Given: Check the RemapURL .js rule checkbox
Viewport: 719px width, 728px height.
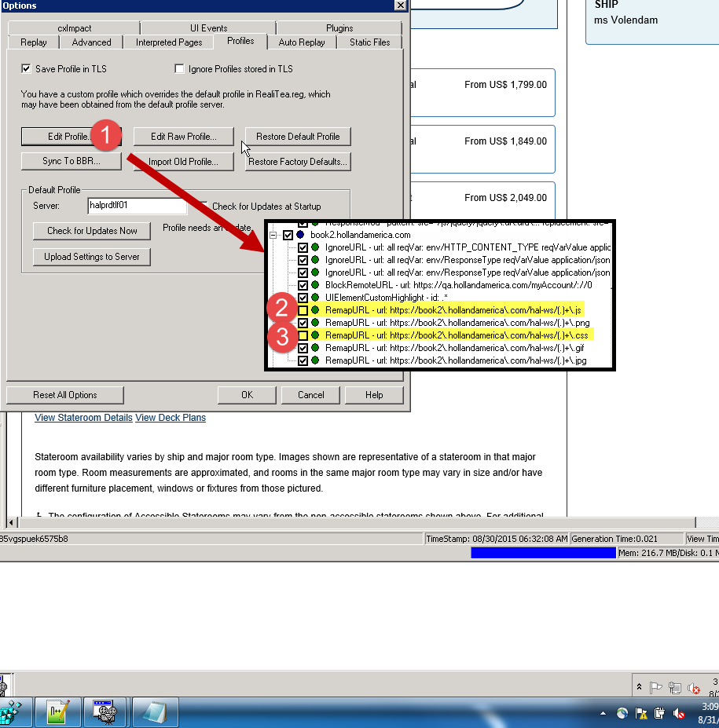Looking at the screenshot, I should tap(303, 311).
